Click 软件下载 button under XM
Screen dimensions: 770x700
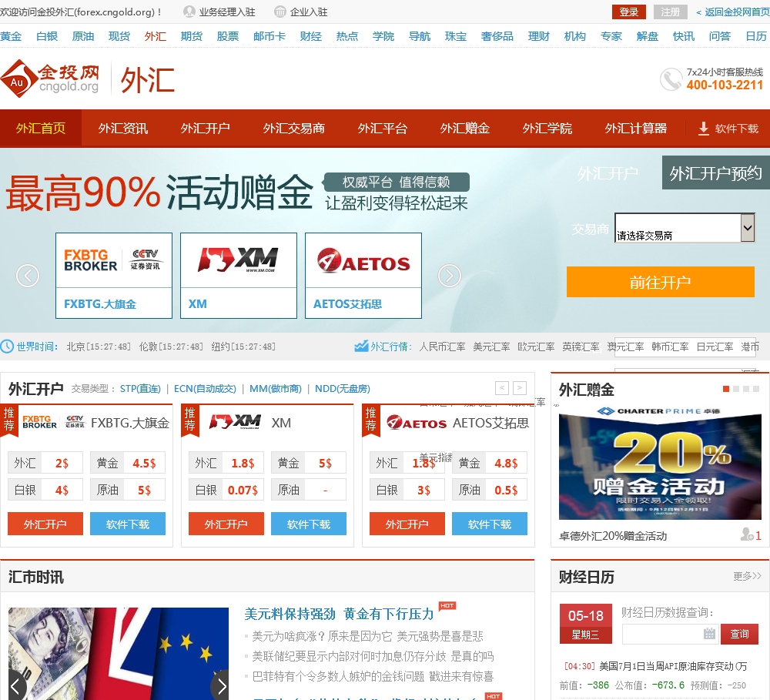pyautogui.click(x=309, y=524)
